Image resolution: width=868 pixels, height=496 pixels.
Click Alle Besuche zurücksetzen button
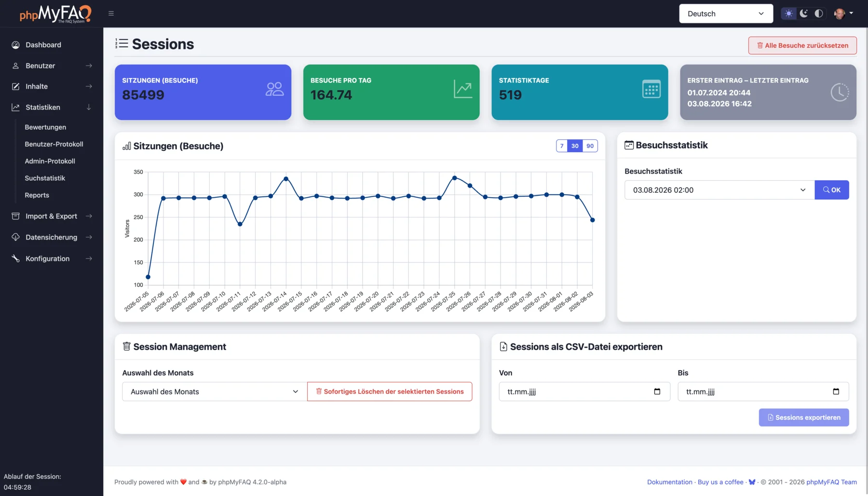click(802, 45)
